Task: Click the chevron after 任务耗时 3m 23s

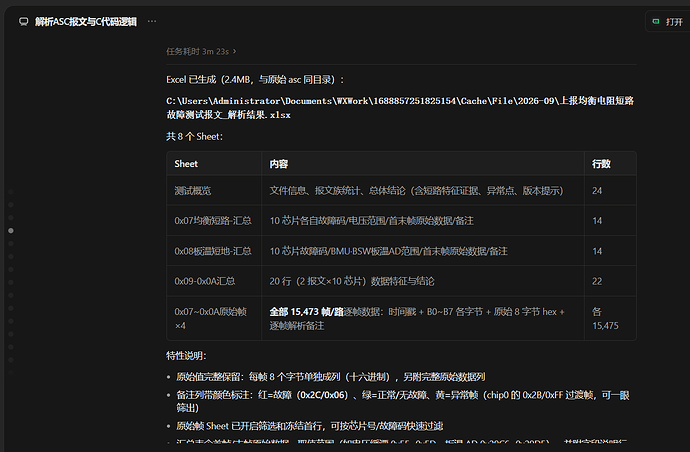Action: (235, 51)
